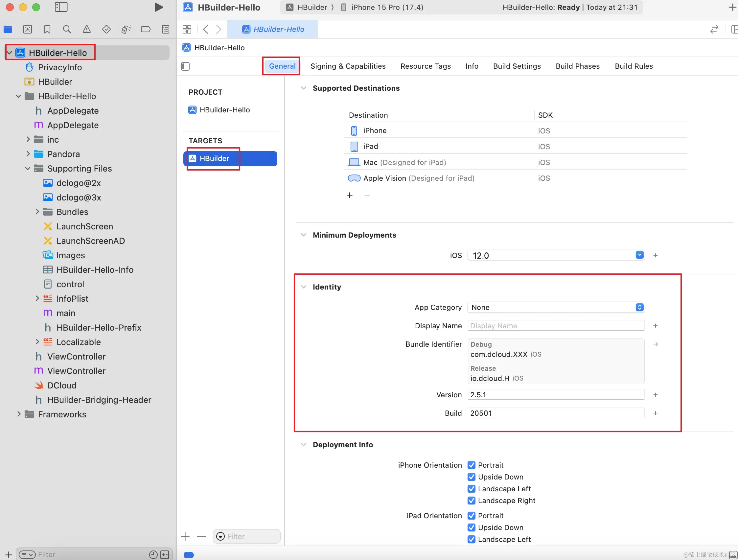Click the Display Name text field

(556, 326)
